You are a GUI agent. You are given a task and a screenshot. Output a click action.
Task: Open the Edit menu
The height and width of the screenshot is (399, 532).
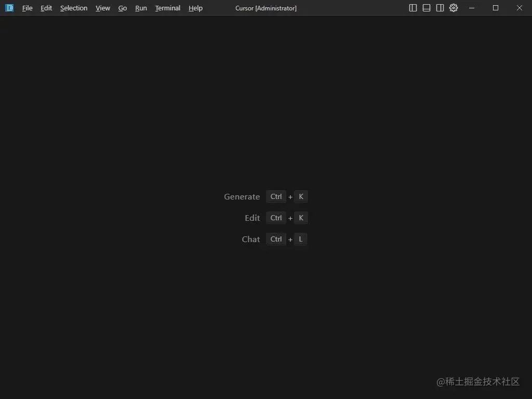pyautogui.click(x=46, y=8)
